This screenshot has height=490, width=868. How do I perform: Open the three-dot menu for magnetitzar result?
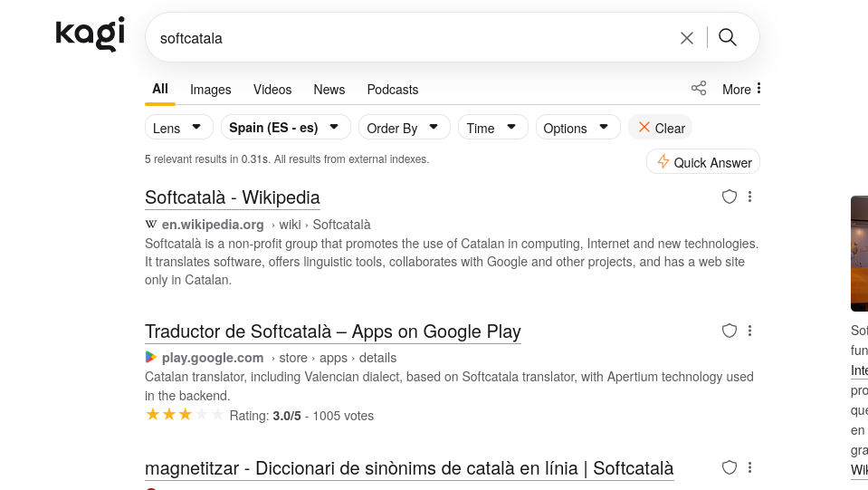(749, 467)
